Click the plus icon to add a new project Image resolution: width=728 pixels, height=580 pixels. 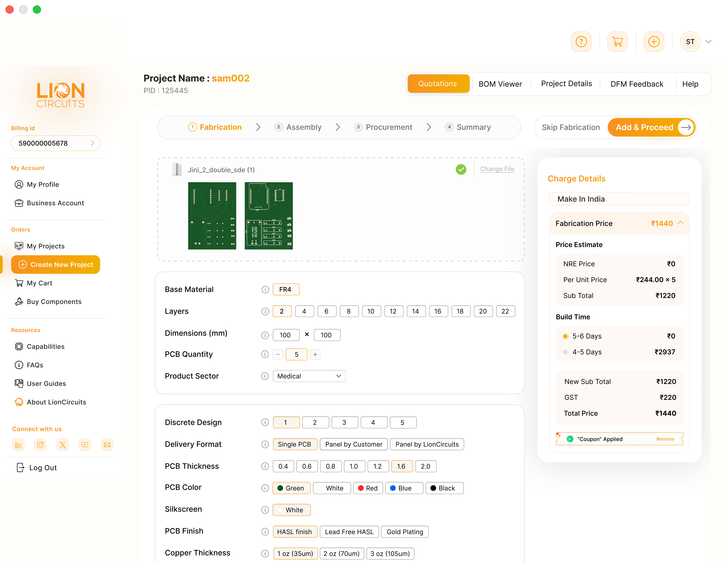click(654, 41)
